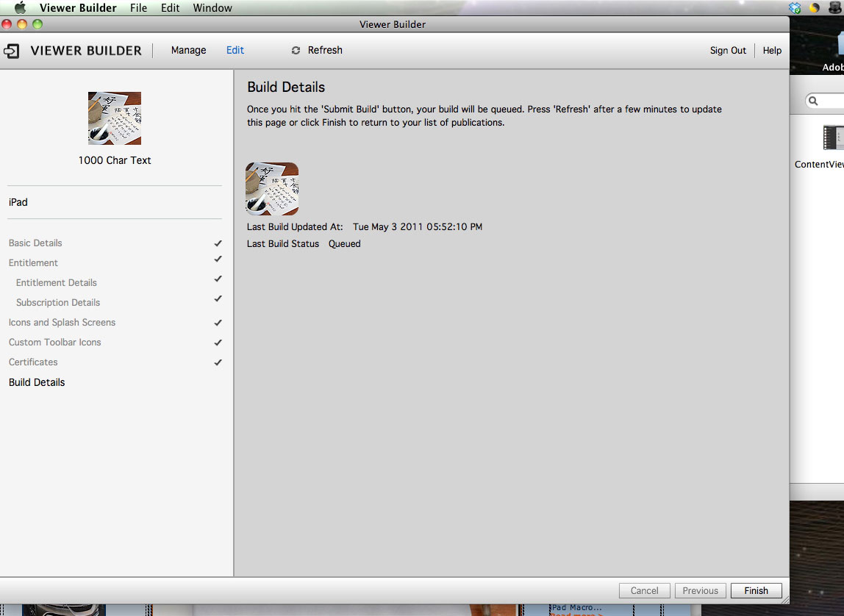Open the File menu

point(138,7)
